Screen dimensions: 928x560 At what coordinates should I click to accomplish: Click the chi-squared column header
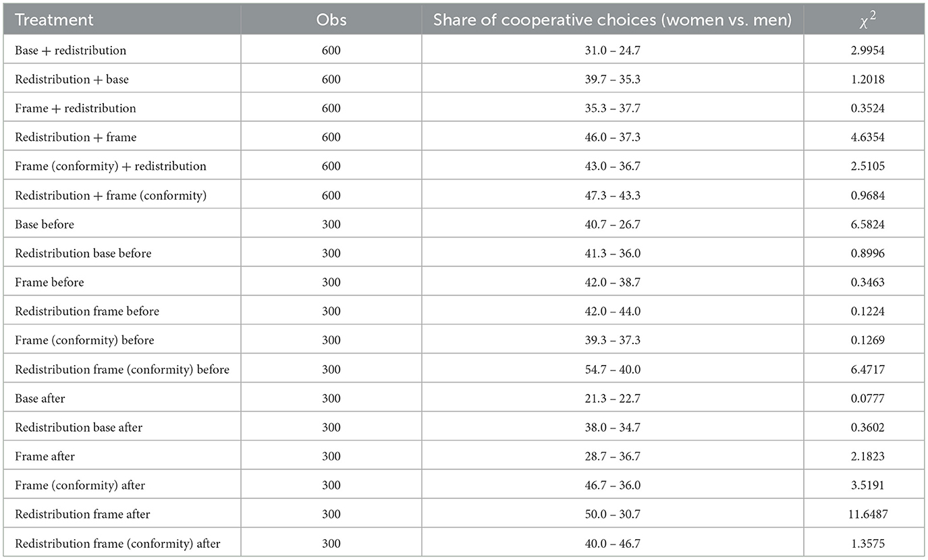(865, 20)
